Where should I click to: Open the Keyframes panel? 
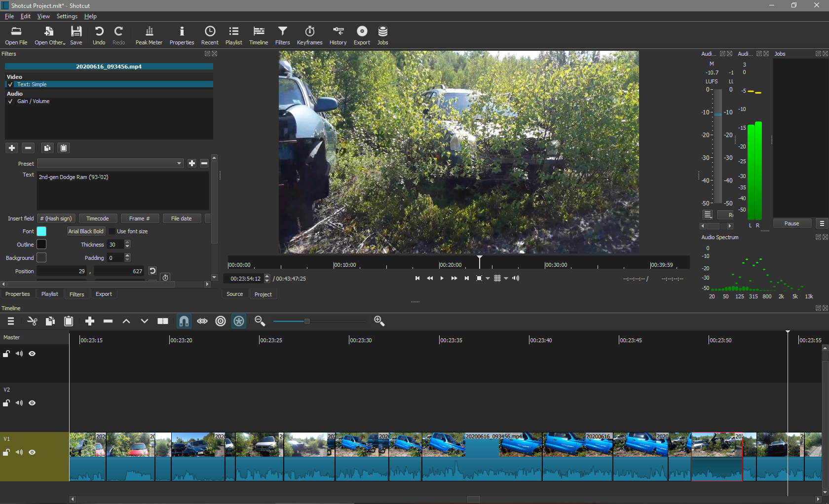coord(309,36)
